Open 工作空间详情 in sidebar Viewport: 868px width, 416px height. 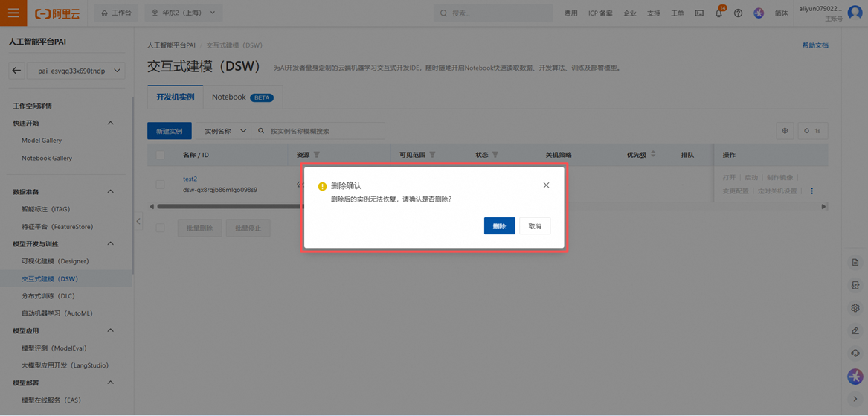pos(33,106)
